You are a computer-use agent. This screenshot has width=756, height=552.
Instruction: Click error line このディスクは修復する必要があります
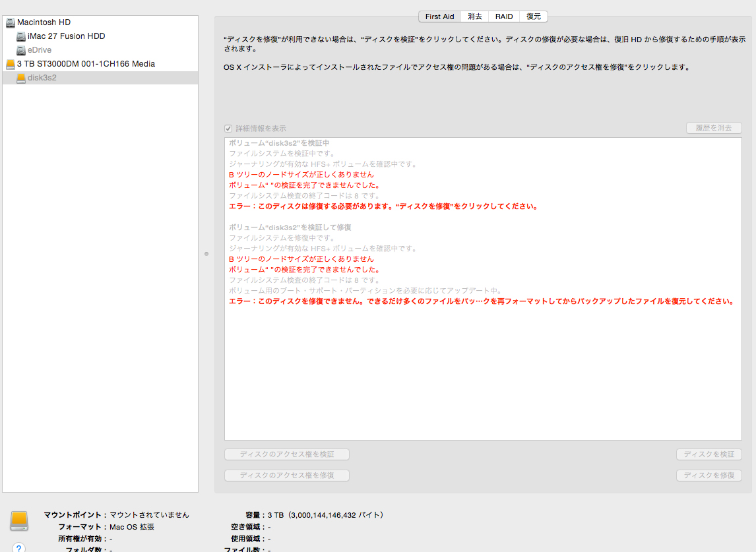[x=383, y=206]
